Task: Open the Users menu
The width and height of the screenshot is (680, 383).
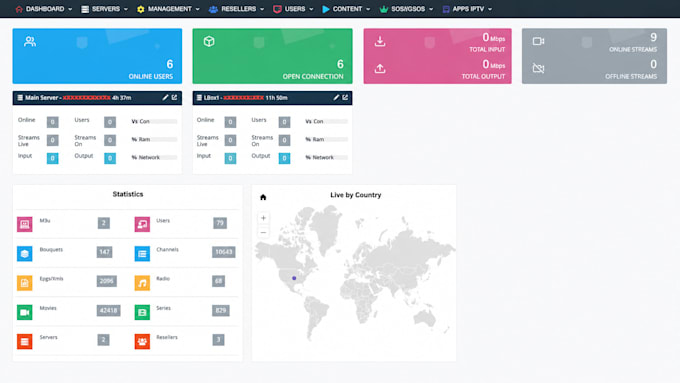Action: pos(293,9)
